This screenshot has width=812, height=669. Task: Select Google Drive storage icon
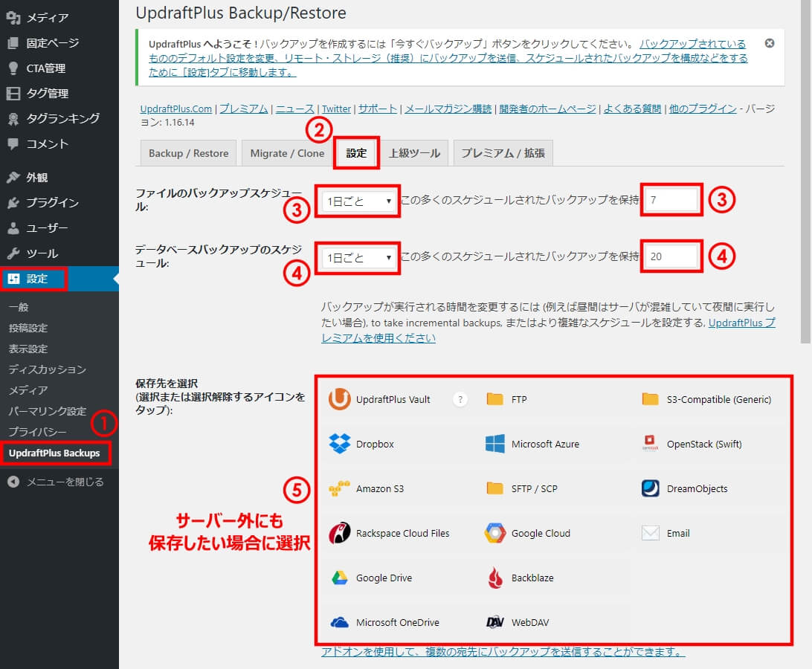[339, 578]
